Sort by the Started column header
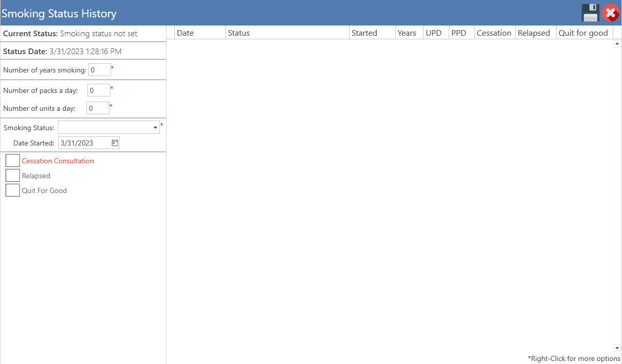The width and height of the screenshot is (622, 364). click(x=372, y=33)
